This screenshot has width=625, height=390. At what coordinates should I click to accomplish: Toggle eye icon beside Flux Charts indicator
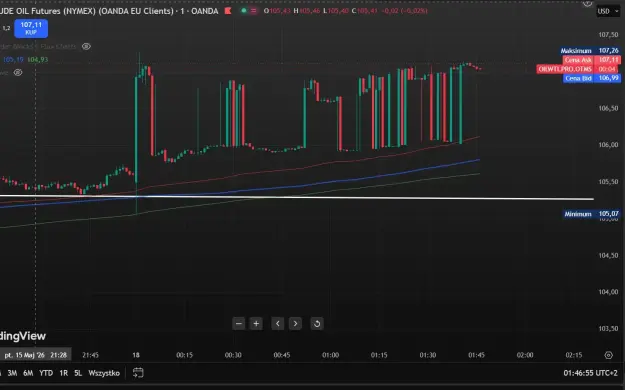[86, 47]
